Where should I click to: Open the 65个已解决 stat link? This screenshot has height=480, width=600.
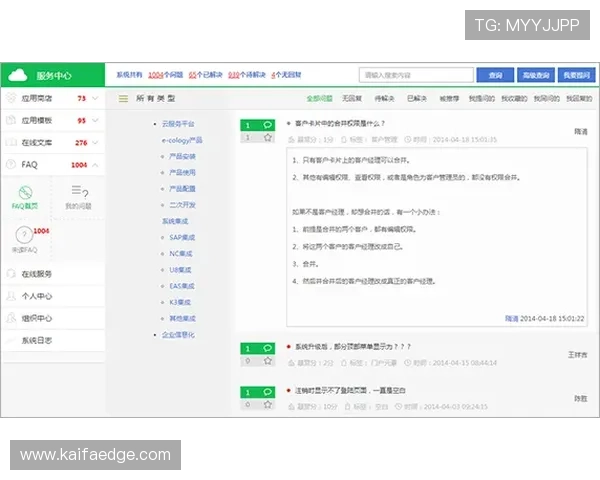tap(205, 75)
